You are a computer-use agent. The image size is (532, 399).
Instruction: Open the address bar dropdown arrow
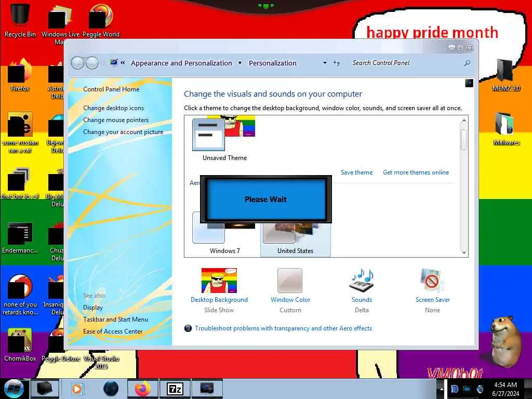(x=325, y=63)
